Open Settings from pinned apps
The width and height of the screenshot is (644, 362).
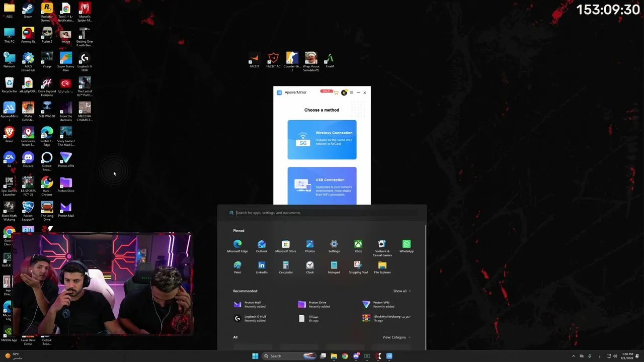coord(334,246)
